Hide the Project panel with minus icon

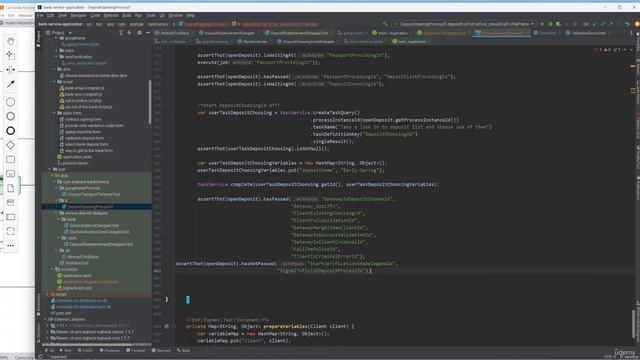tap(147, 33)
